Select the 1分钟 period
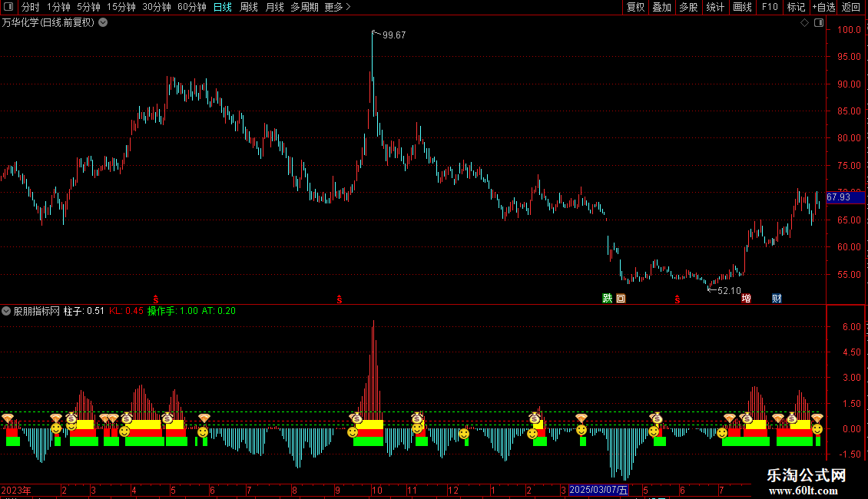The height and width of the screenshot is (499, 868). tap(58, 7)
